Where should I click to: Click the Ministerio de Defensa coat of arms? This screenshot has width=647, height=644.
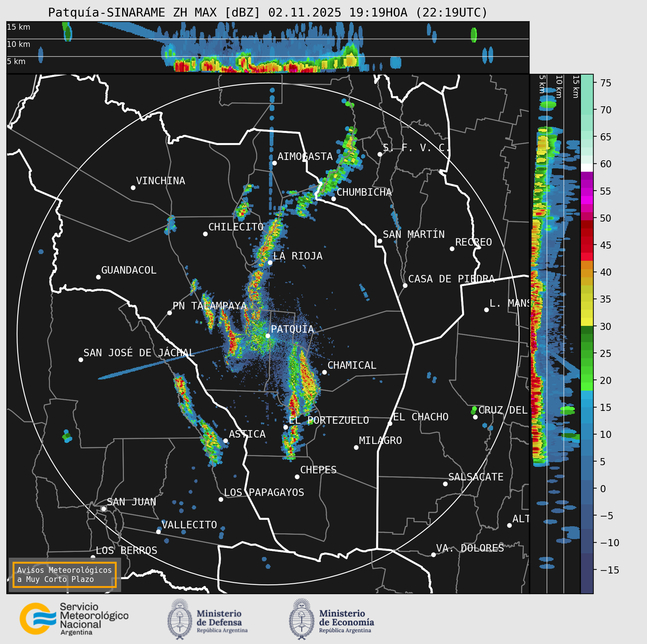pyautogui.click(x=180, y=619)
